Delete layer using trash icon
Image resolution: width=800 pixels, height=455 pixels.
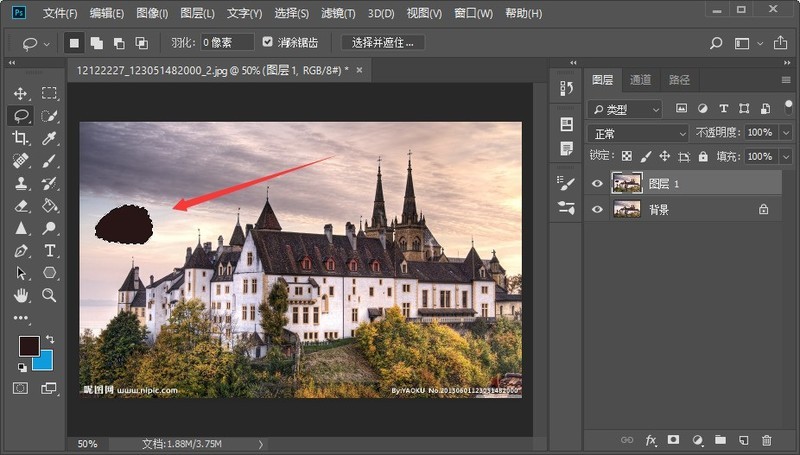(x=766, y=440)
